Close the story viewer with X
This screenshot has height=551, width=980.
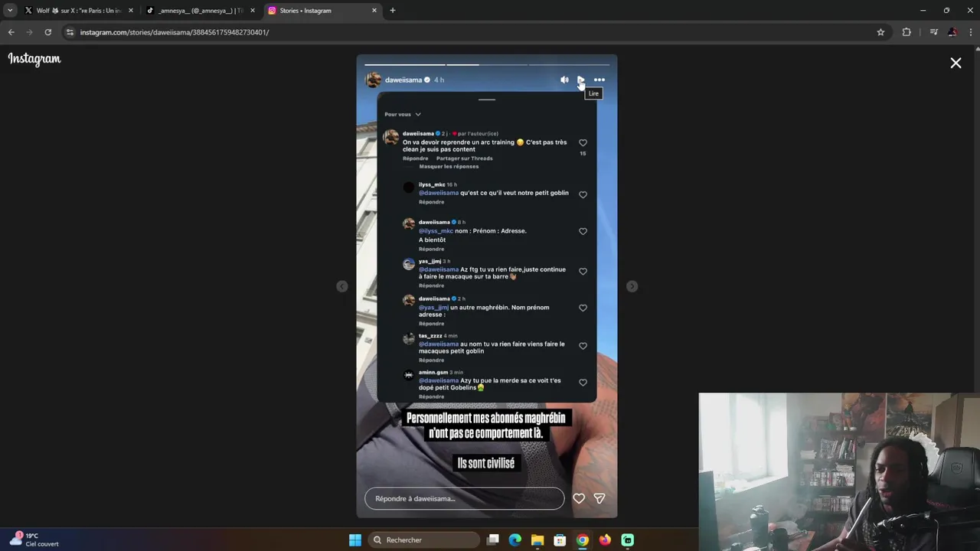[x=955, y=64]
